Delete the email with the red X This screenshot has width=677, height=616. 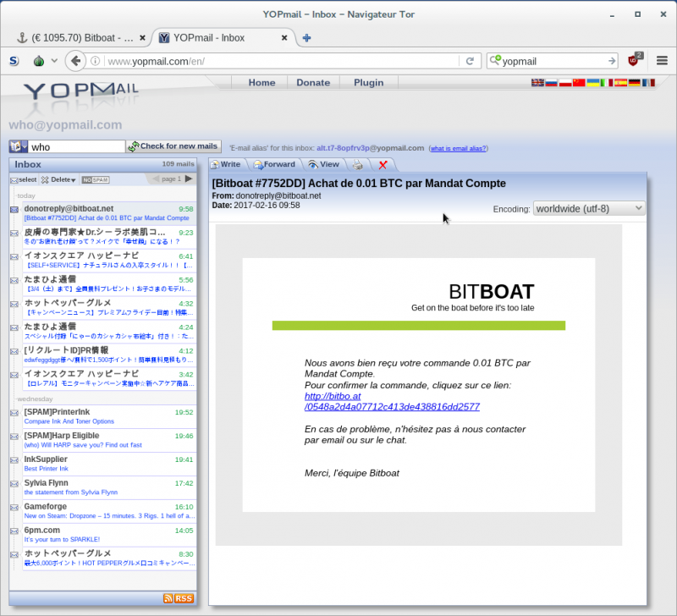tap(383, 165)
